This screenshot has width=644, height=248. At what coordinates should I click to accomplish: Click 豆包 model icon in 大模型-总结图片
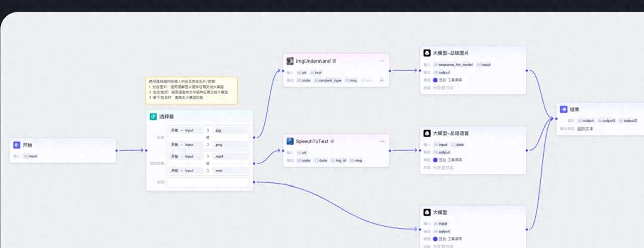436,80
